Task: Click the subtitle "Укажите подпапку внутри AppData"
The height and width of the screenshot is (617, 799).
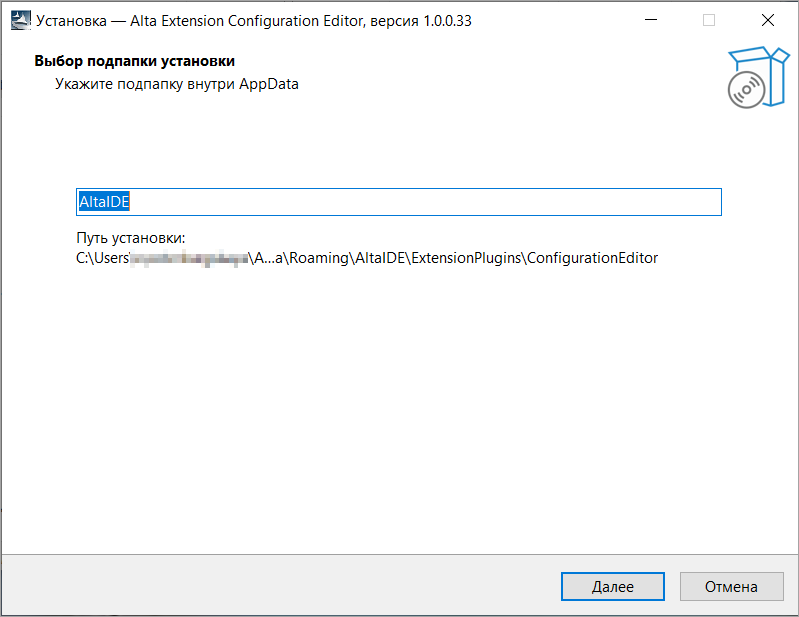Action: (x=177, y=84)
